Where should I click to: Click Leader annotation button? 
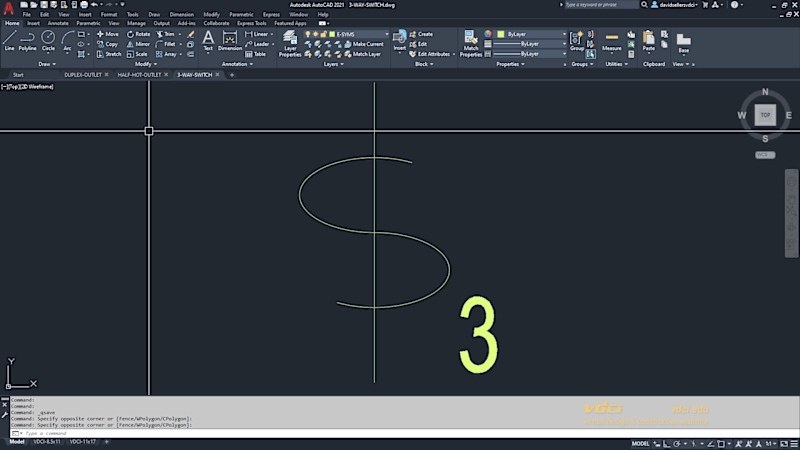point(257,44)
